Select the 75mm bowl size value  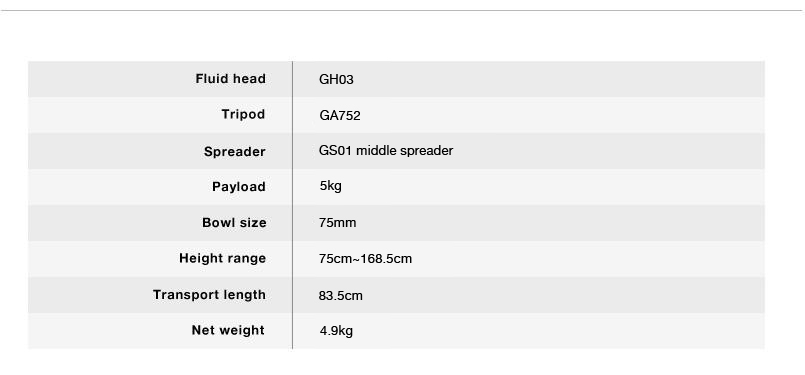click(337, 222)
